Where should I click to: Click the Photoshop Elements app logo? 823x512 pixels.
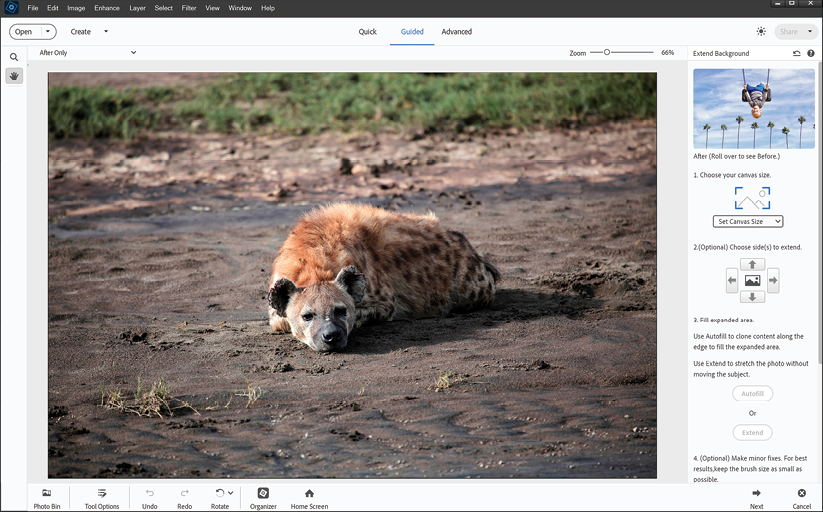click(12, 7)
